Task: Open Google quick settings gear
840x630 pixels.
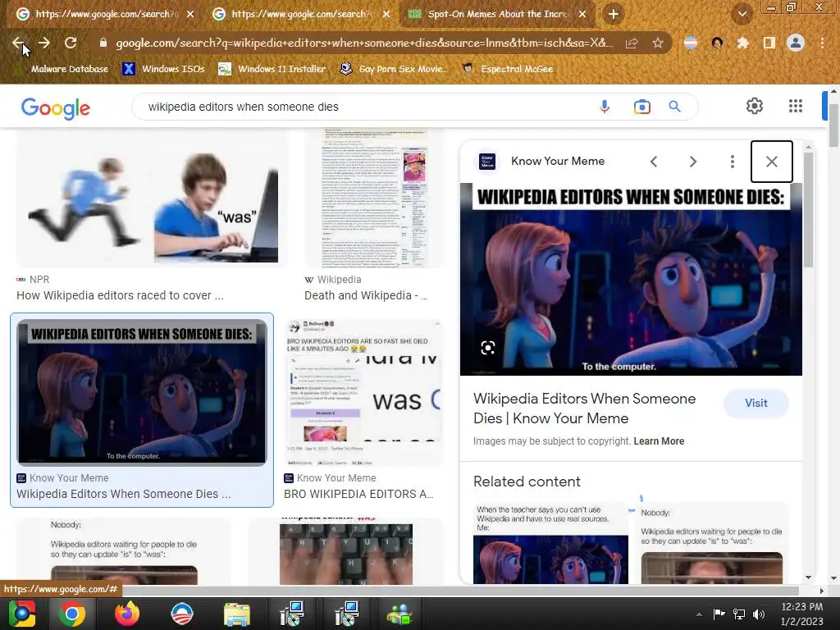Action: [755, 106]
